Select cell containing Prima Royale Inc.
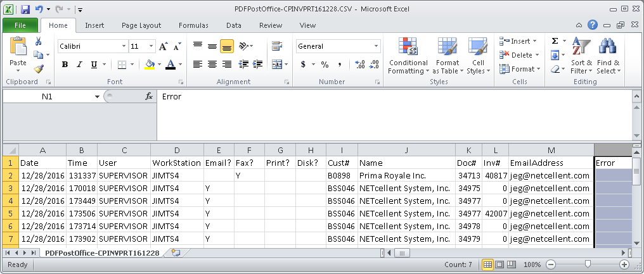This screenshot has height=274, width=644. click(x=406, y=175)
